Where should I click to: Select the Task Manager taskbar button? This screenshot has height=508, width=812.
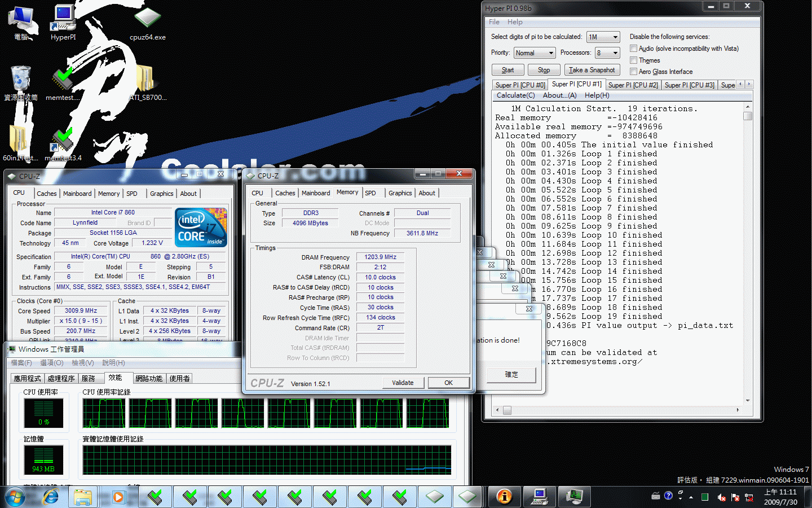click(574, 497)
